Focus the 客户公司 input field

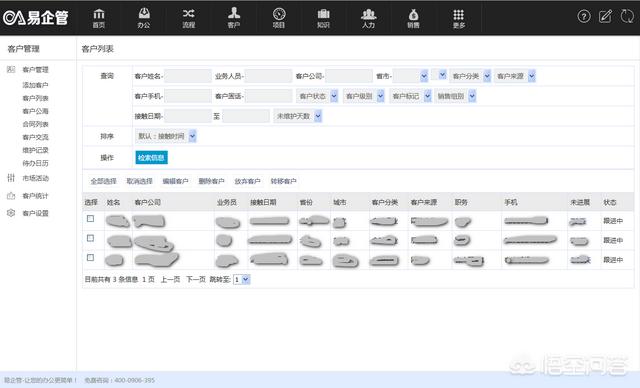pyautogui.click(x=349, y=76)
